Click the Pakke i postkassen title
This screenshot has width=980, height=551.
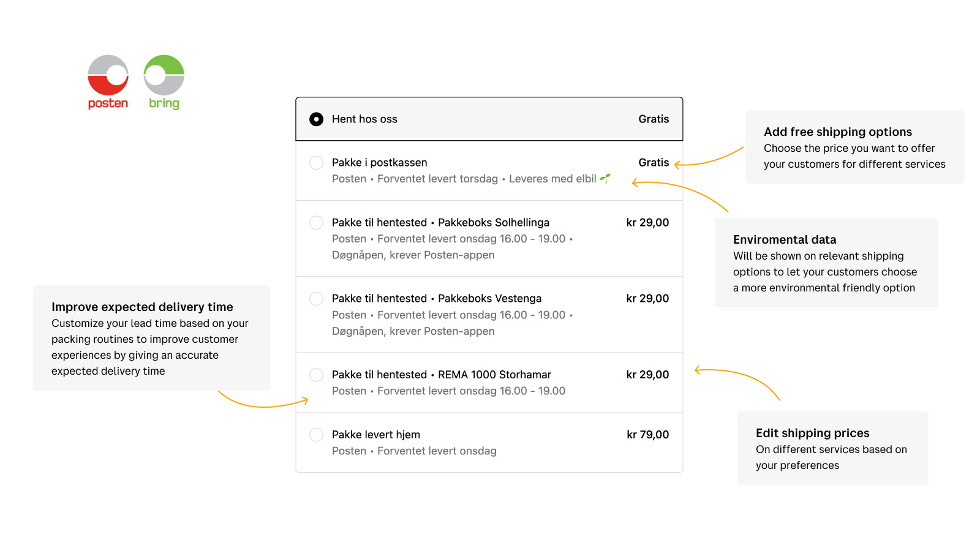[380, 163]
